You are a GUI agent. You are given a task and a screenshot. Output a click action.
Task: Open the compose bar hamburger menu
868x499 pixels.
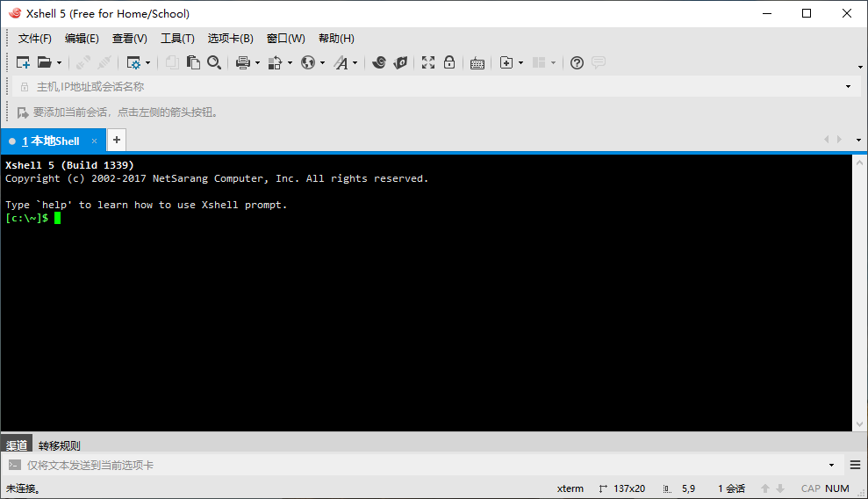coord(855,466)
